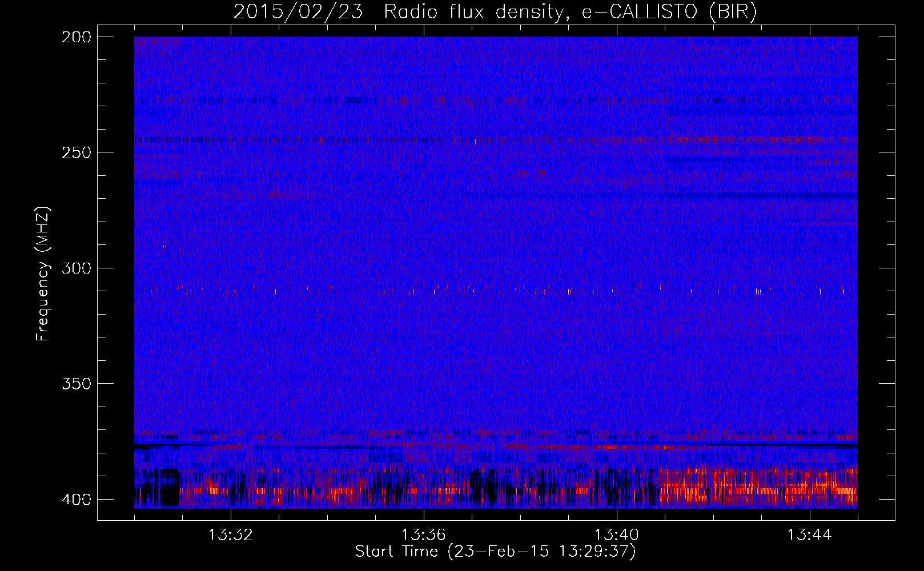
Task: Click the 13:40 time tick label
Action: pyautogui.click(x=616, y=535)
